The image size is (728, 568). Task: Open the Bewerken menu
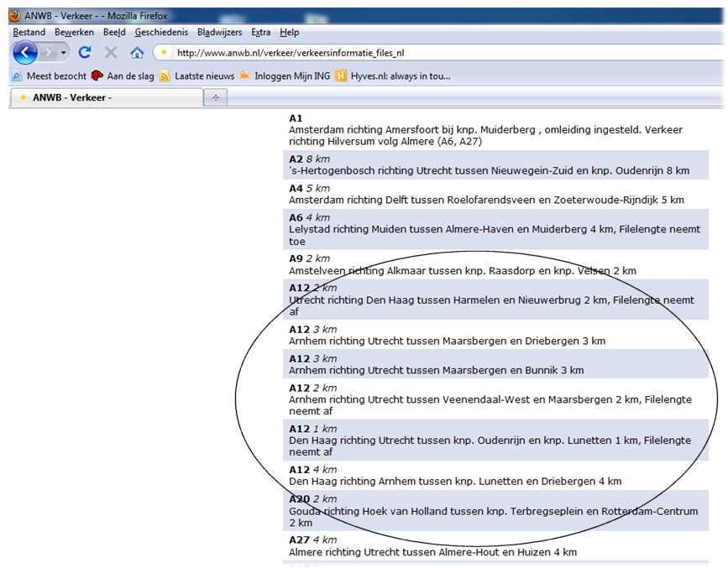(74, 32)
